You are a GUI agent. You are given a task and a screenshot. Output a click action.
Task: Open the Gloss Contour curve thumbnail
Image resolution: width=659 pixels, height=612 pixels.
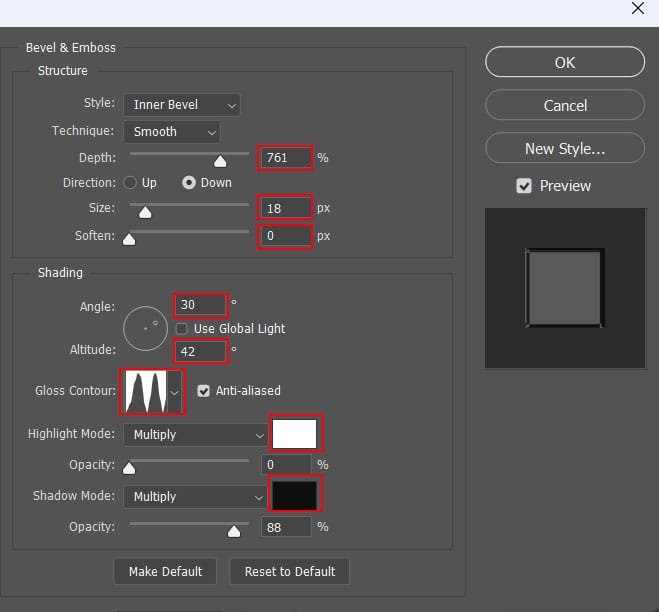click(145, 391)
